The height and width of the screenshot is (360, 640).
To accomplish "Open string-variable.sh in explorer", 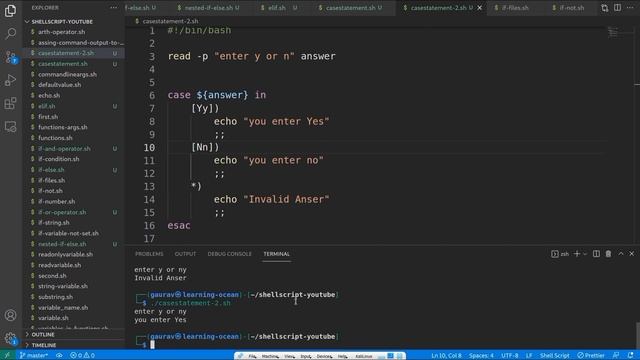I will pos(63,286).
